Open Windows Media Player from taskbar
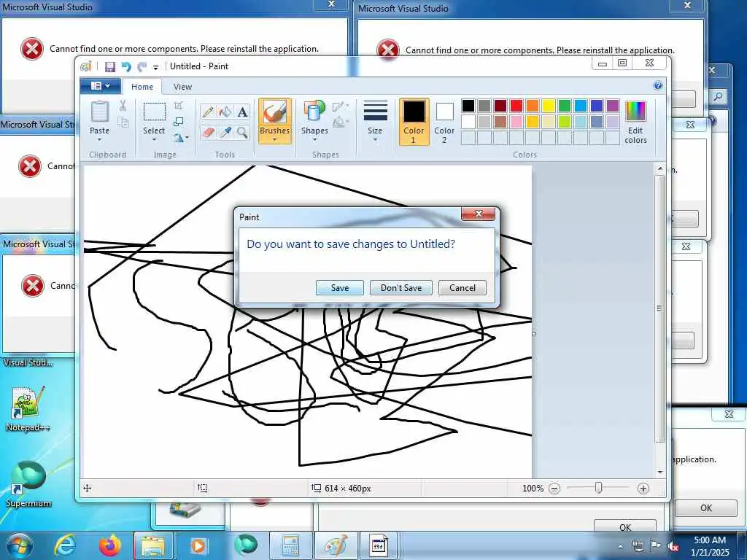Screen dimensions: 747x560 point(198,545)
